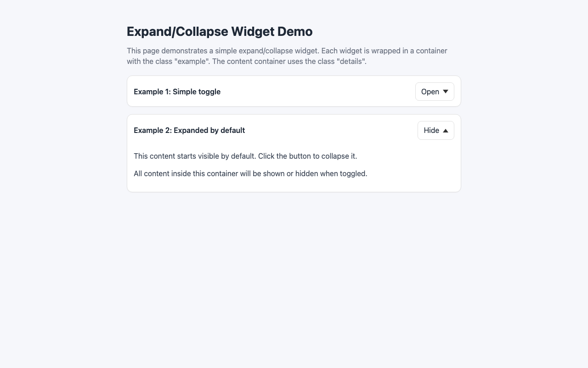The height and width of the screenshot is (368, 588).
Task: Toggle Example 2 to hide its content
Action: tap(435, 130)
